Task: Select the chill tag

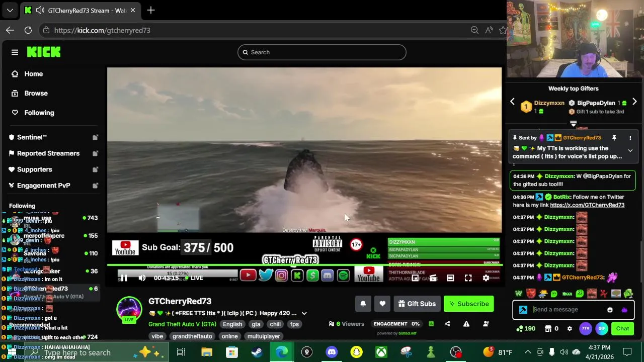Action: [275, 324]
